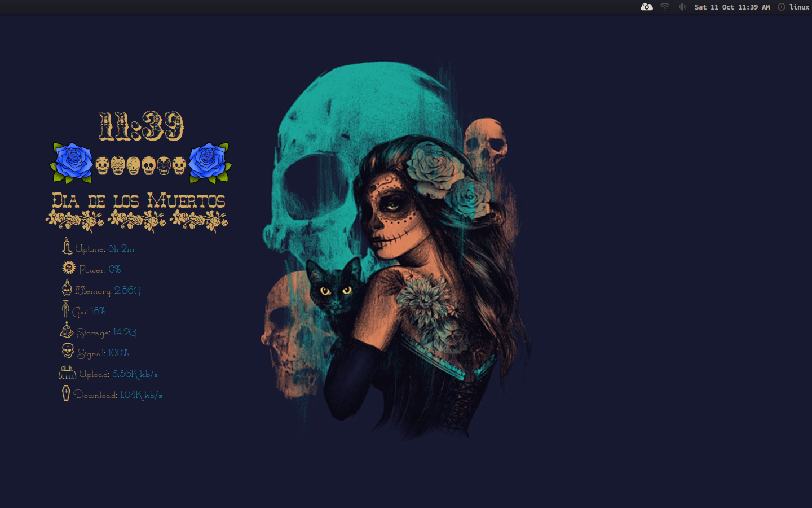
Task: Open the volume speaker indicator
Action: (x=682, y=7)
